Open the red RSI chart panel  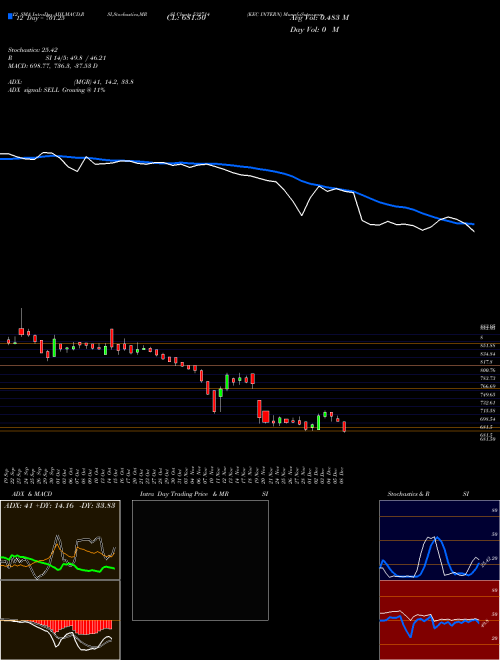click(x=439, y=620)
